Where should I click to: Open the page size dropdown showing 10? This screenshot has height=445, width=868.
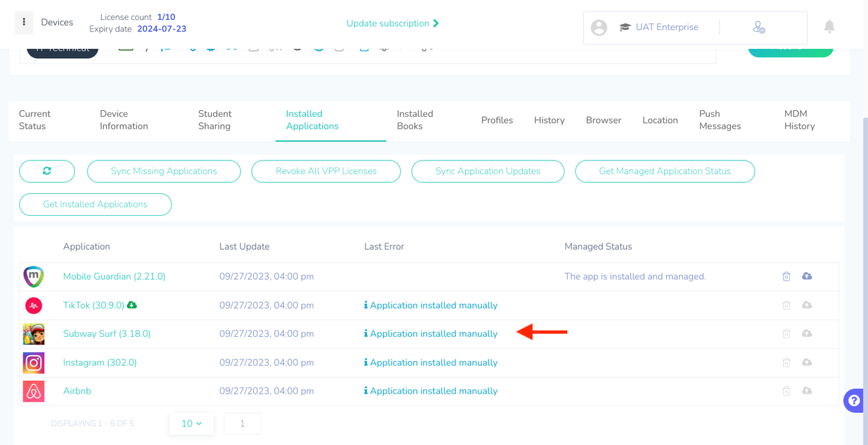[x=191, y=424]
